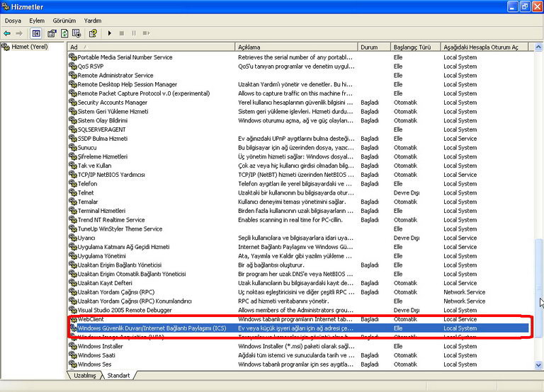The image size is (544, 392).
Task: Open the Yardım menu
Action: [93, 21]
